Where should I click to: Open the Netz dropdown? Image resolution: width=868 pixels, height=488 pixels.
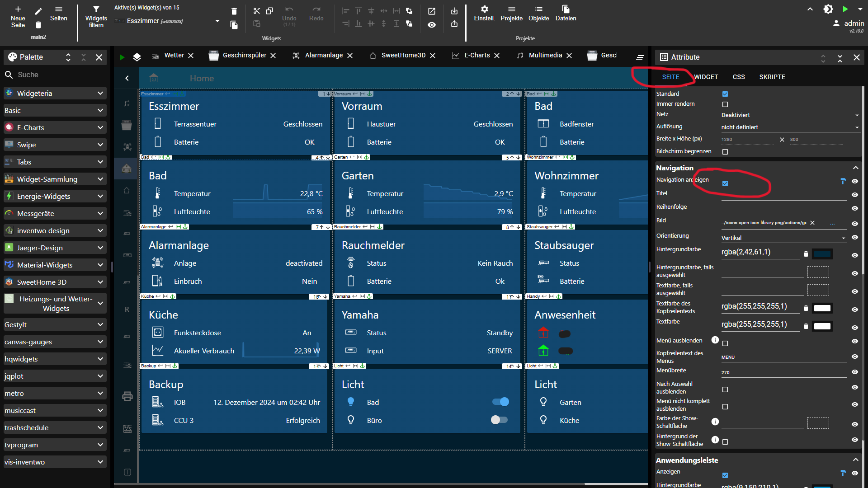coord(790,115)
